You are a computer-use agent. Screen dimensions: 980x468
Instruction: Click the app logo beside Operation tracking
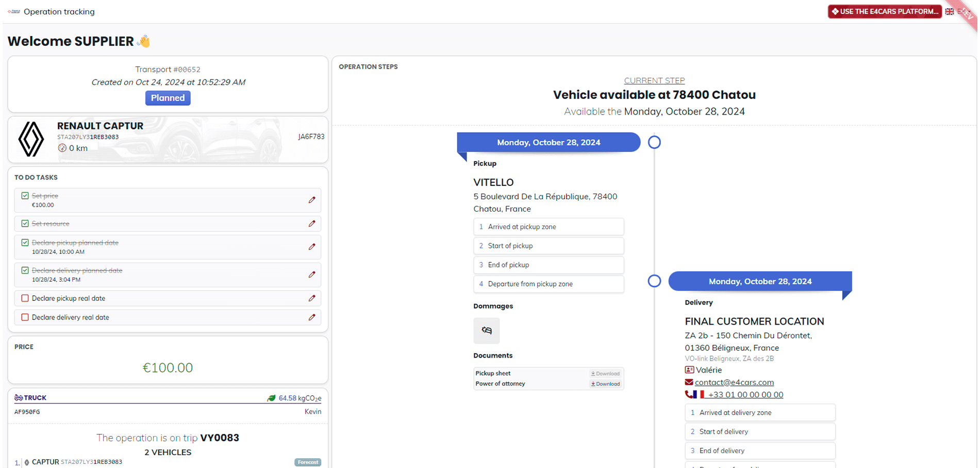click(14, 11)
